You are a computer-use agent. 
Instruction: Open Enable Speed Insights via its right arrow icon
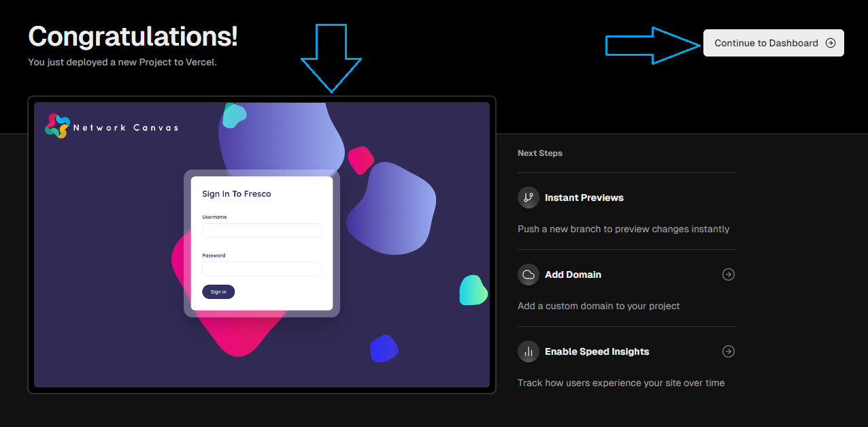coord(728,351)
